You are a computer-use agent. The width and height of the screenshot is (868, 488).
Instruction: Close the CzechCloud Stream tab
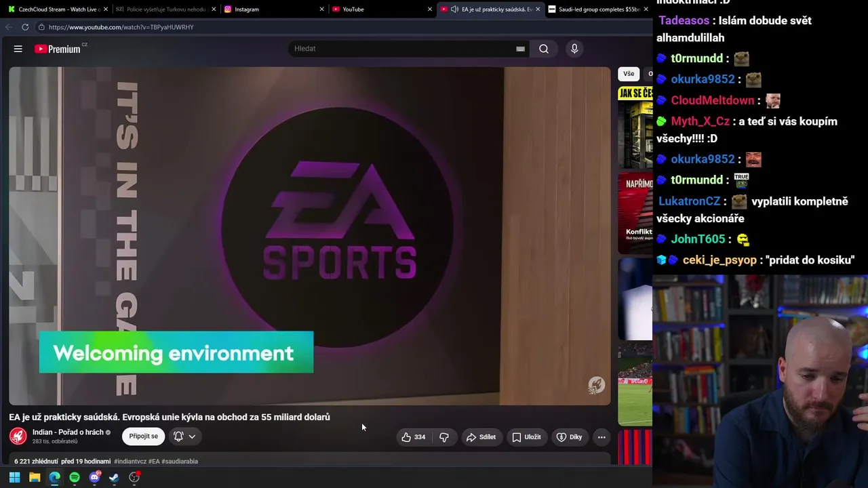pos(106,9)
